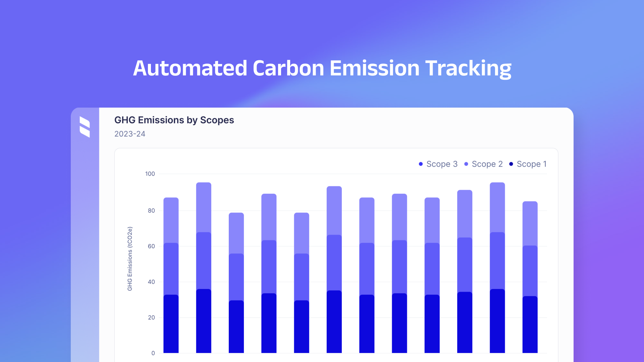
Task: Toggle Scope 3 legend dot
Action: [421, 164]
